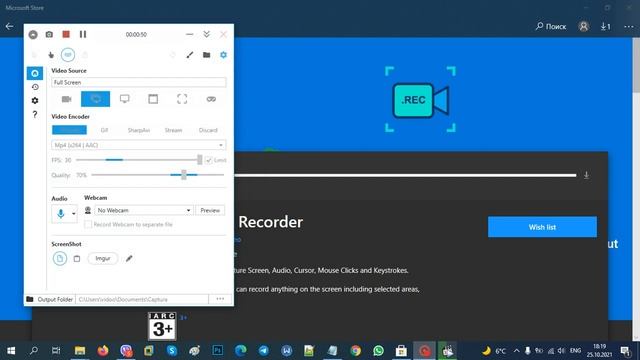Screen dimensions: 640x360
Task: Switch to SharpAvi encoder tab
Action: (x=139, y=130)
